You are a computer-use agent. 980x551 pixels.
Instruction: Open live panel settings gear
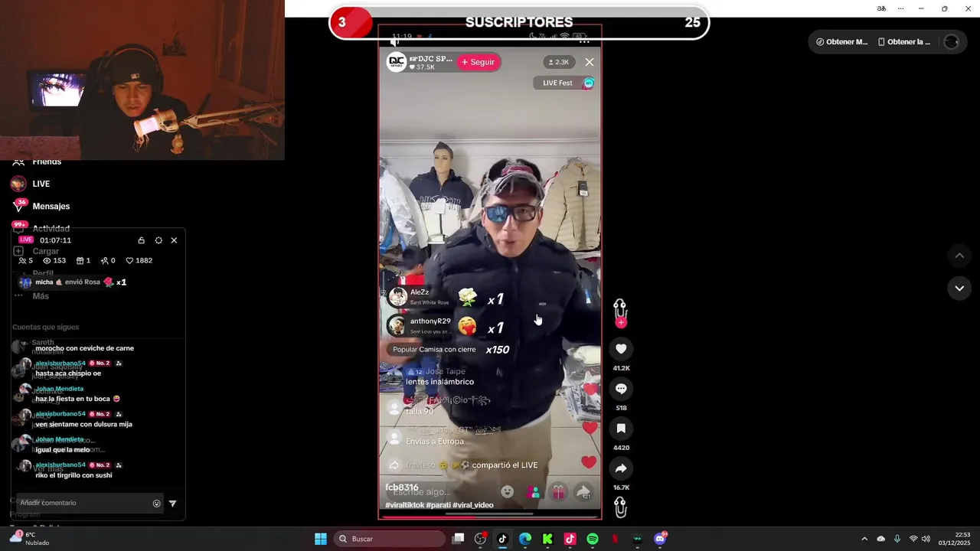click(x=158, y=240)
